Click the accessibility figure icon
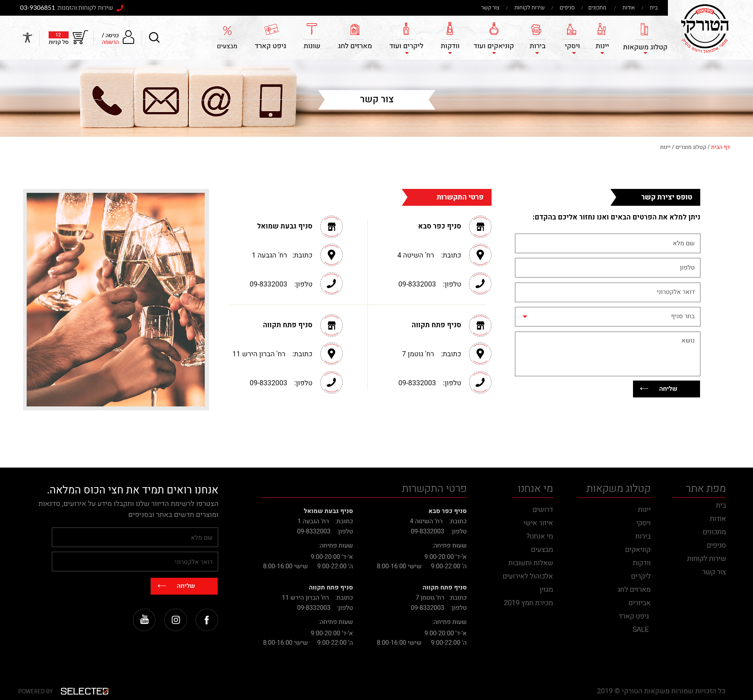Image resolution: width=753 pixels, height=700 pixels. point(27,38)
